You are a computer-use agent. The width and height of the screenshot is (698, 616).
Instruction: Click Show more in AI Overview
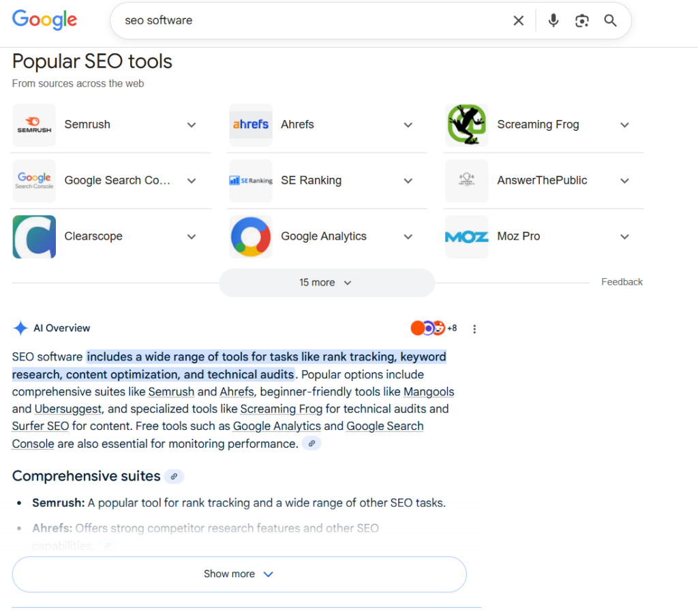(x=239, y=574)
